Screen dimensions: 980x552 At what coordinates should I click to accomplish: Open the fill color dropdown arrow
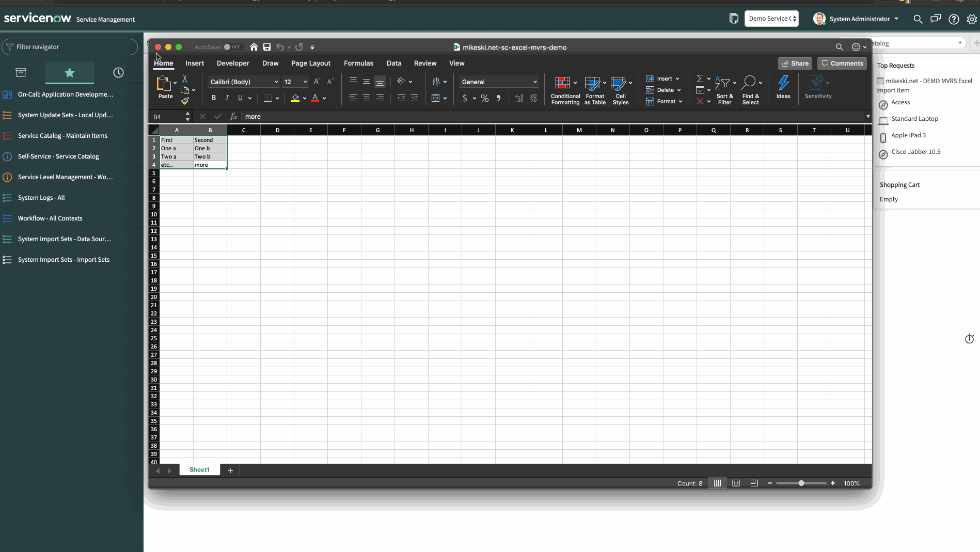click(305, 98)
